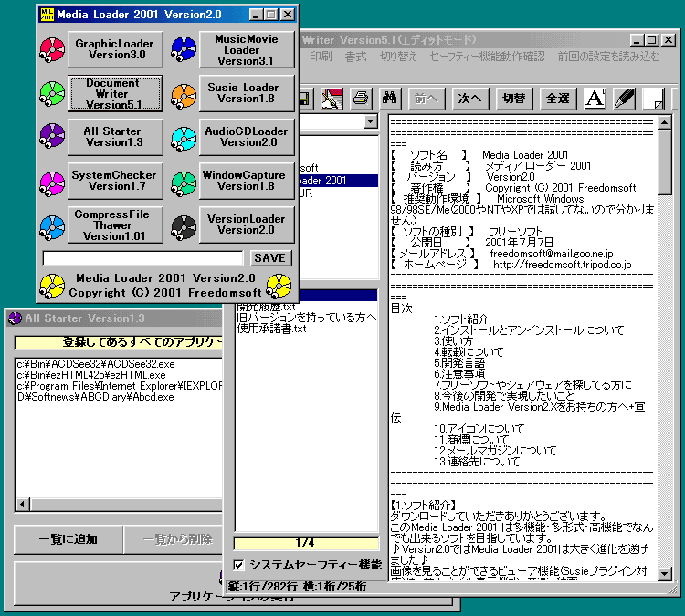Viewport: 685px width, 616px height.
Task: Click the light blue disc icon beside CompressFile Thawer
Action: click(52, 227)
